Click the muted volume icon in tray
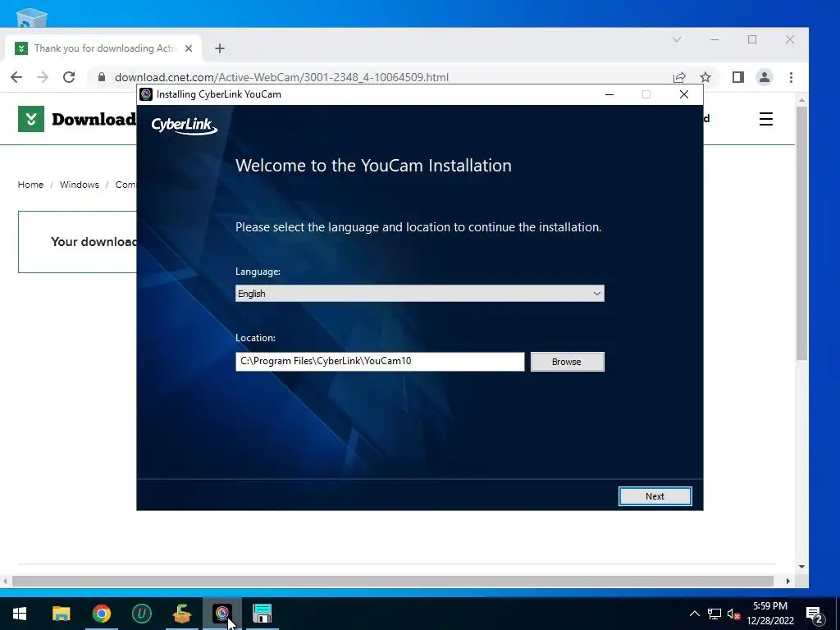 pos(734,614)
